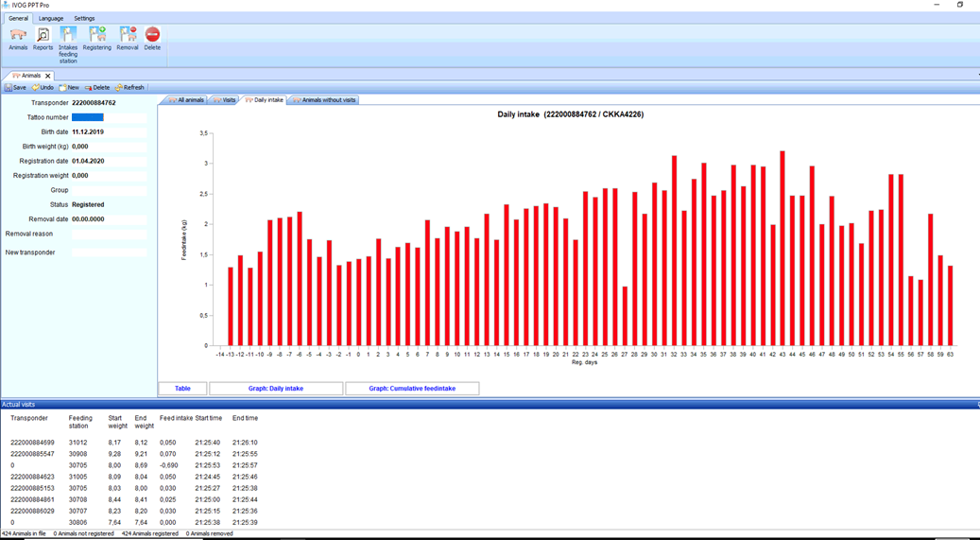Open the All animals tab

tap(186, 100)
